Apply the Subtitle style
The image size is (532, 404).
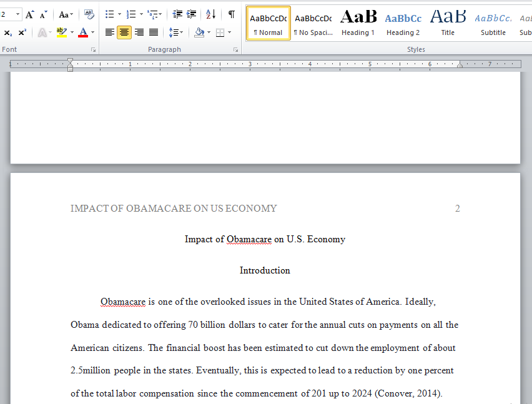click(493, 23)
